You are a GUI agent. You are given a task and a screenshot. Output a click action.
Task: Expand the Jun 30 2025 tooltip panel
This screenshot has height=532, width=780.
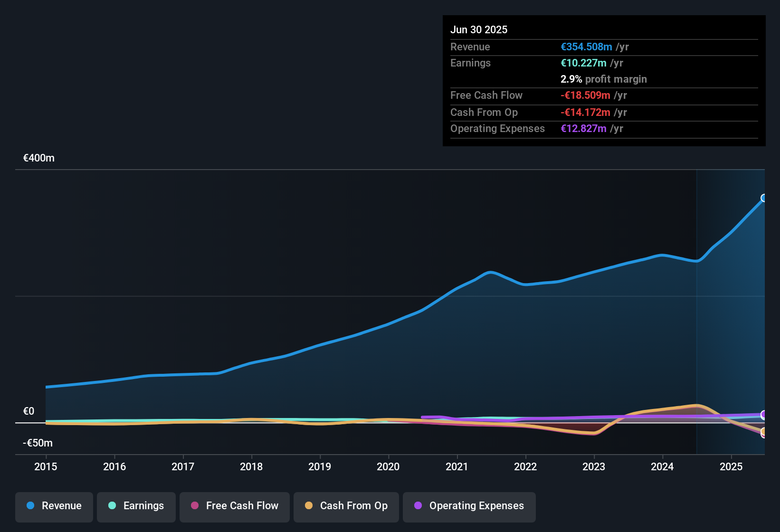point(604,81)
